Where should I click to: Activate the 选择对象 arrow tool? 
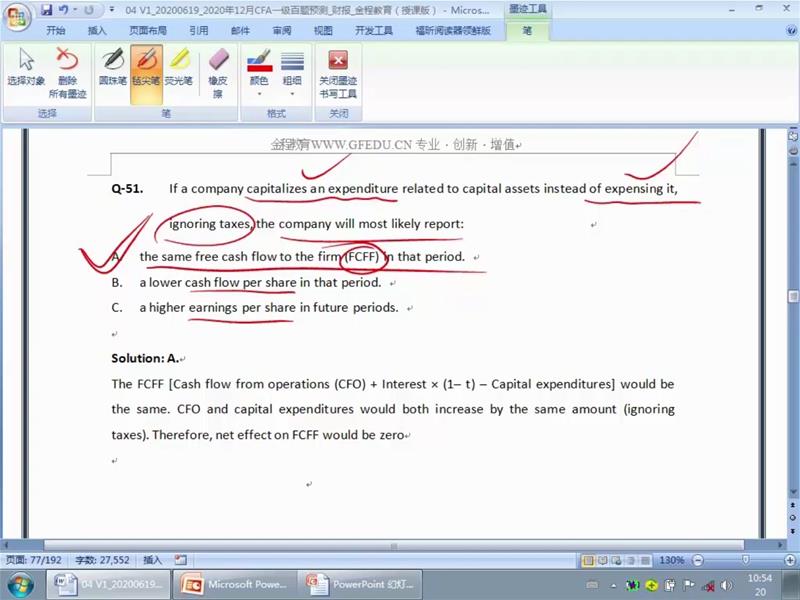pos(26,66)
